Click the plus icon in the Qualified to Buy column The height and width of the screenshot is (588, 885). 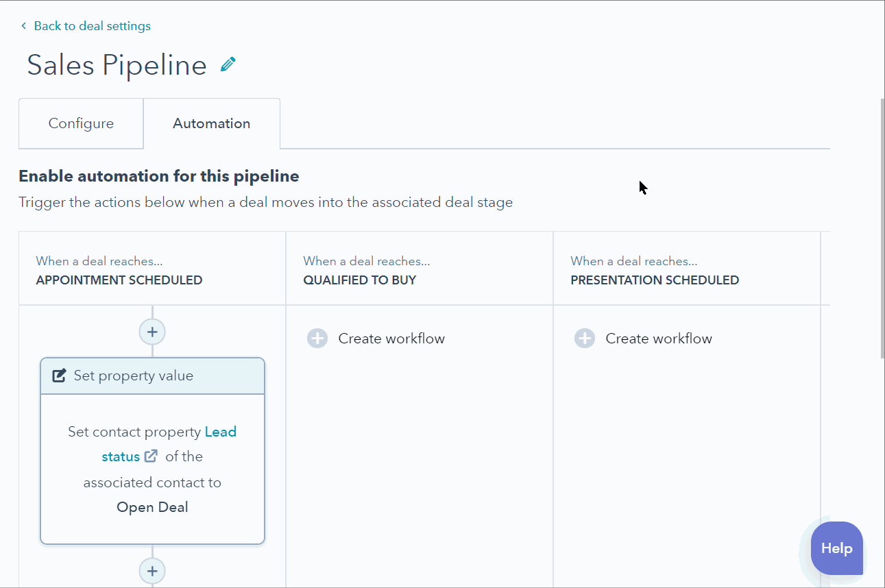click(317, 339)
